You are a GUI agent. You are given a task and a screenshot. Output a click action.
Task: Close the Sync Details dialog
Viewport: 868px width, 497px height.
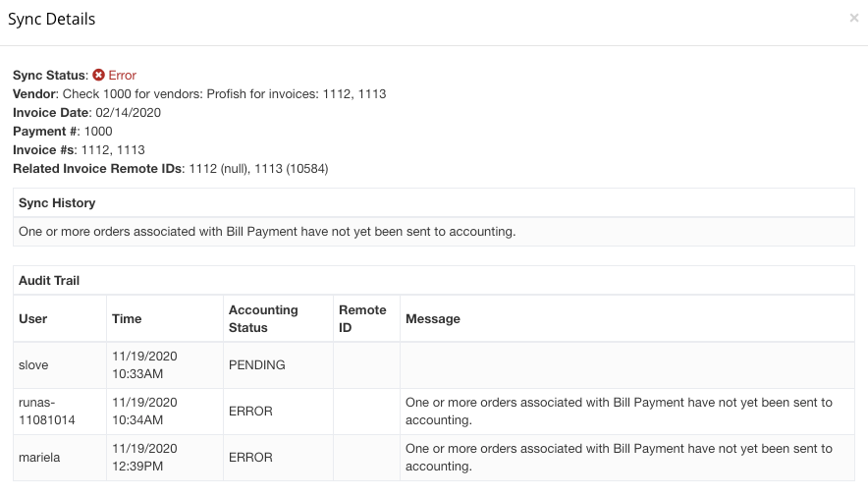(853, 18)
